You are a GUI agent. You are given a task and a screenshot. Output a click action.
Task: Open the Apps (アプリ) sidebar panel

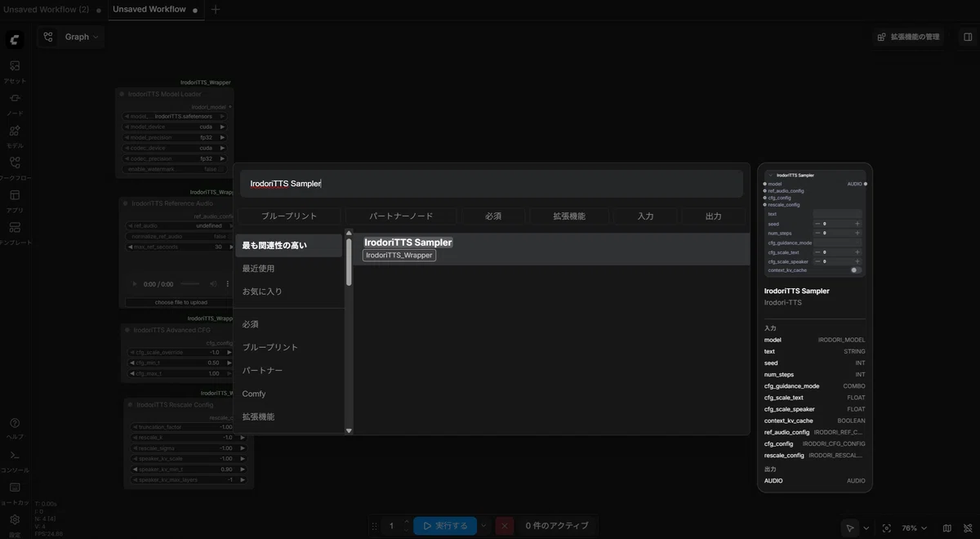pyautogui.click(x=15, y=200)
